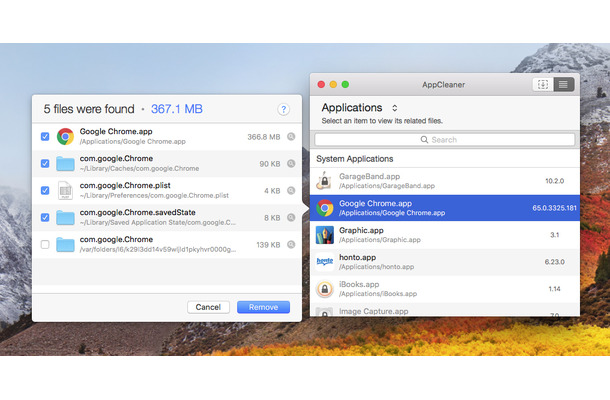Click the iBooks locked app icon
Image resolution: width=610 pixels, height=400 pixels.
pyautogui.click(x=324, y=289)
